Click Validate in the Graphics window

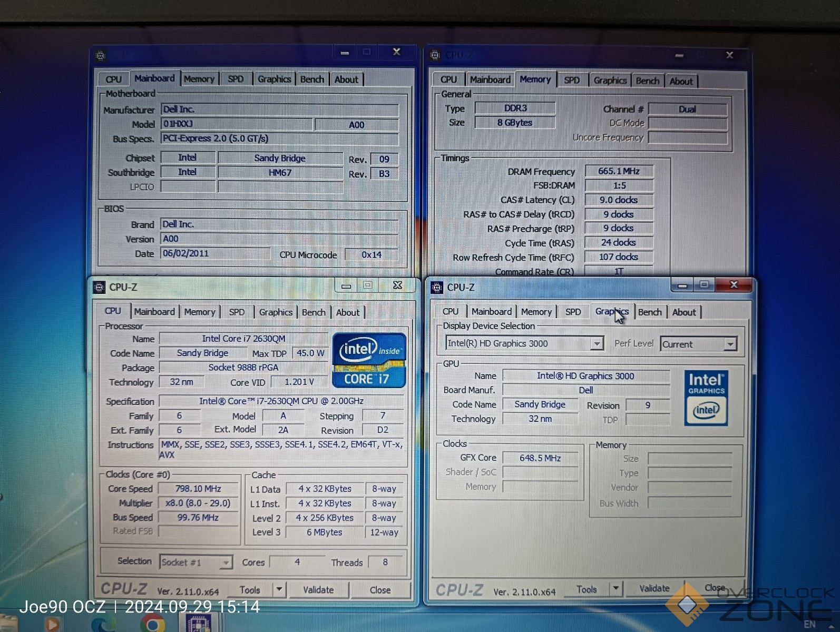655,588
